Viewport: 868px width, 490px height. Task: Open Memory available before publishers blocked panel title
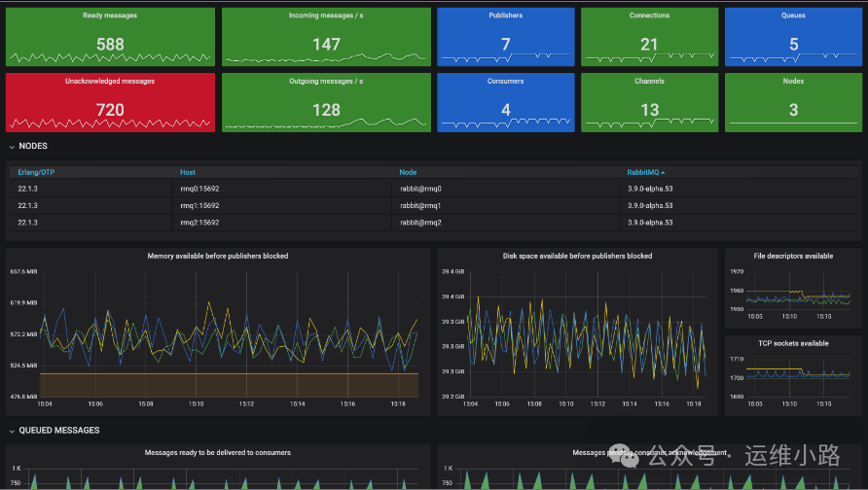[218, 256]
